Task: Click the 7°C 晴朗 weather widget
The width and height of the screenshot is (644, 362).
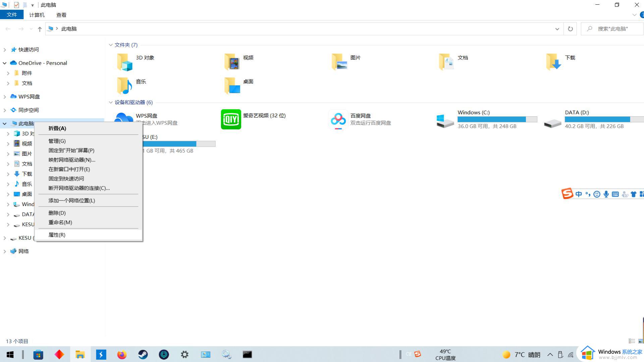Action: (522, 355)
